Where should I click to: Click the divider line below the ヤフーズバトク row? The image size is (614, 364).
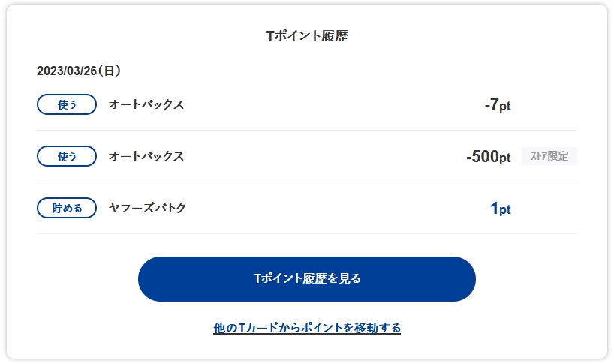(x=306, y=233)
